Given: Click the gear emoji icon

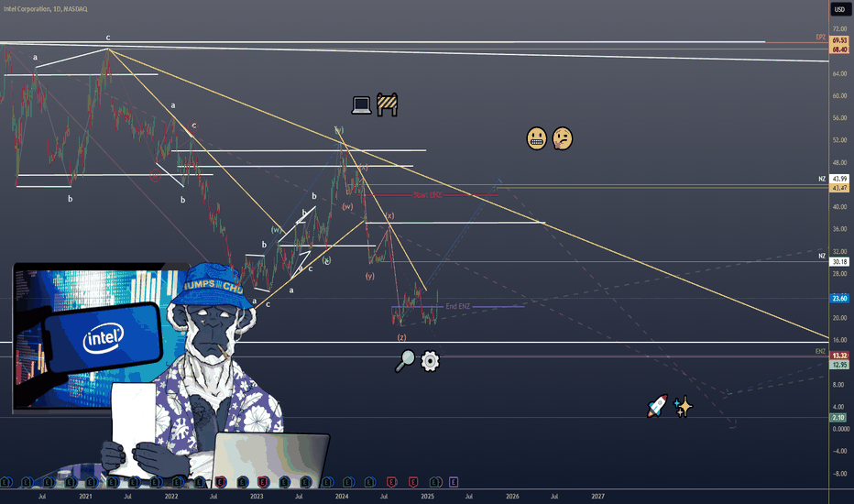Looking at the screenshot, I should click(431, 361).
